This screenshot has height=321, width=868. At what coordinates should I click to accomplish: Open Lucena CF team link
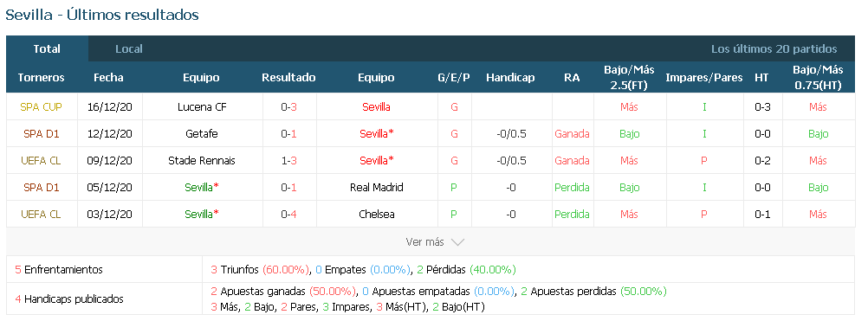[202, 107]
